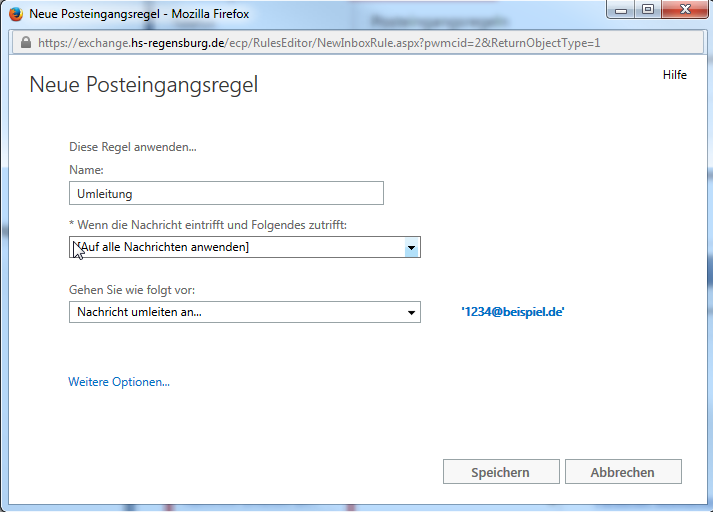Click the '1234@beispiel.de' recipient link

coord(513,312)
